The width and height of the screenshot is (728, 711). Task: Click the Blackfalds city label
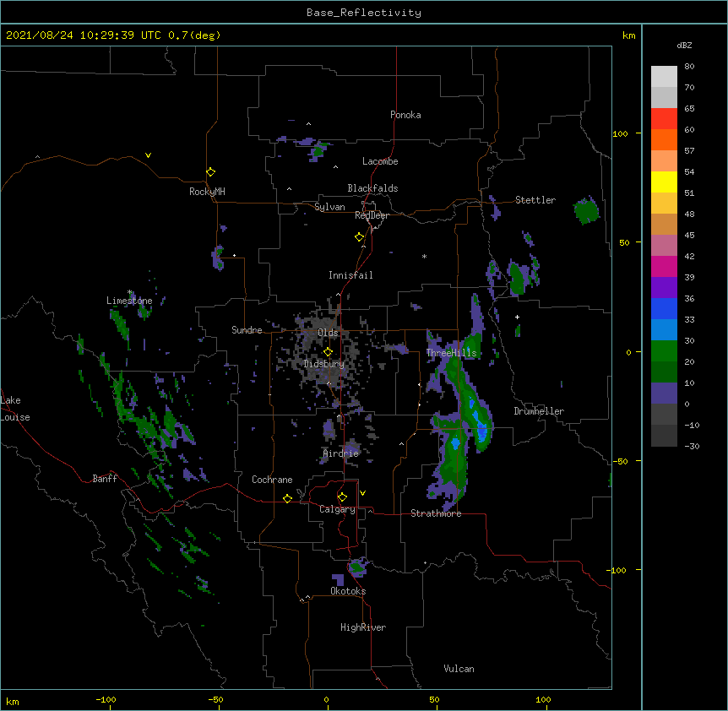(x=372, y=188)
